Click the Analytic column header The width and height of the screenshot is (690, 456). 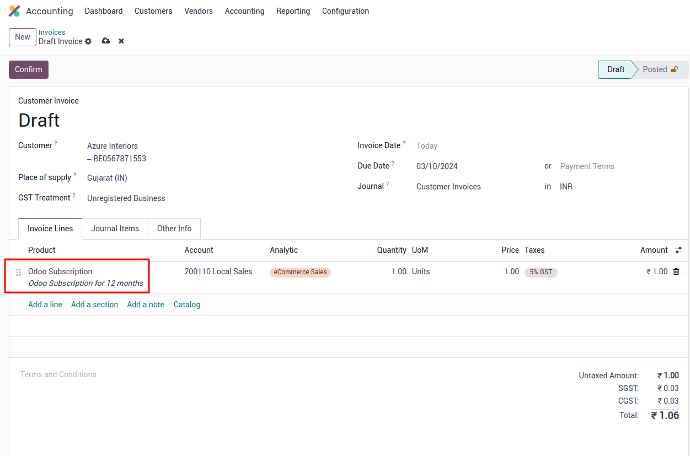pos(283,250)
